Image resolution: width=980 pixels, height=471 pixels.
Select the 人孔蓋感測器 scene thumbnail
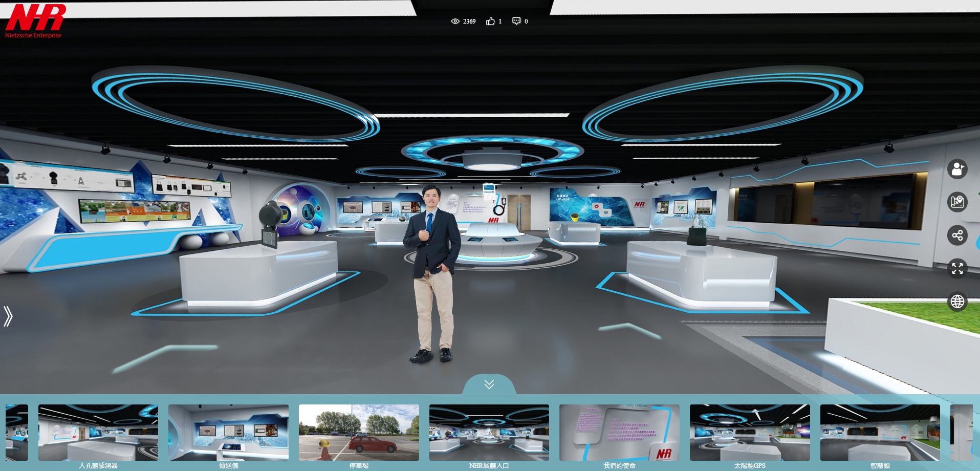[x=98, y=433]
